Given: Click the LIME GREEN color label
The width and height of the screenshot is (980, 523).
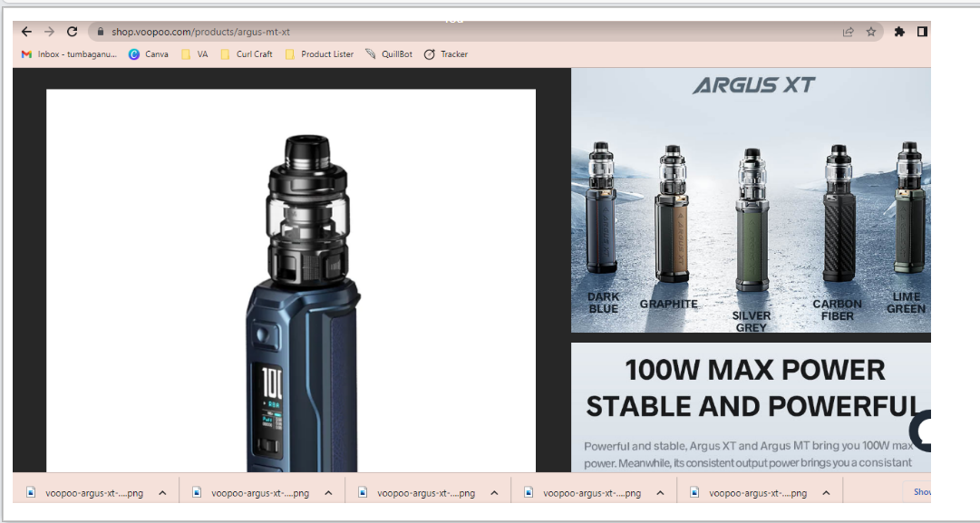Looking at the screenshot, I should point(907,303).
